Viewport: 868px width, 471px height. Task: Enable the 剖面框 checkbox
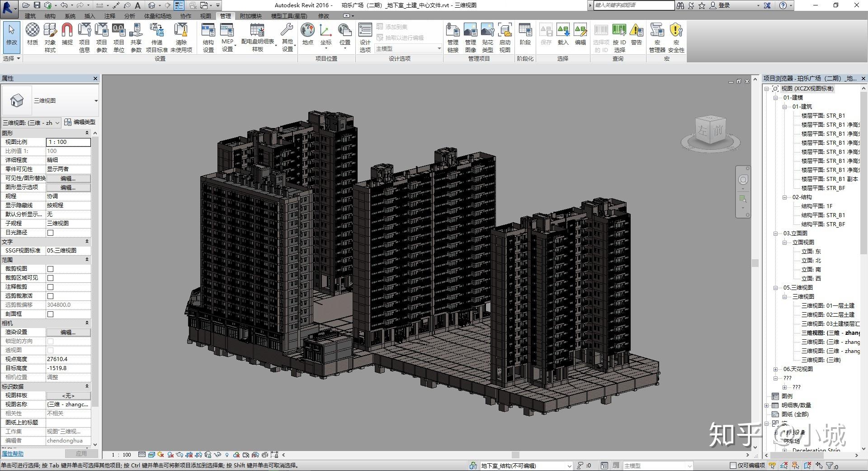[50, 314]
